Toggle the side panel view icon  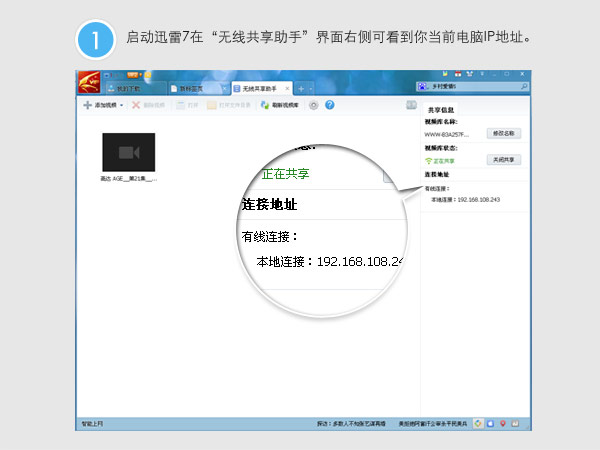tap(411, 105)
